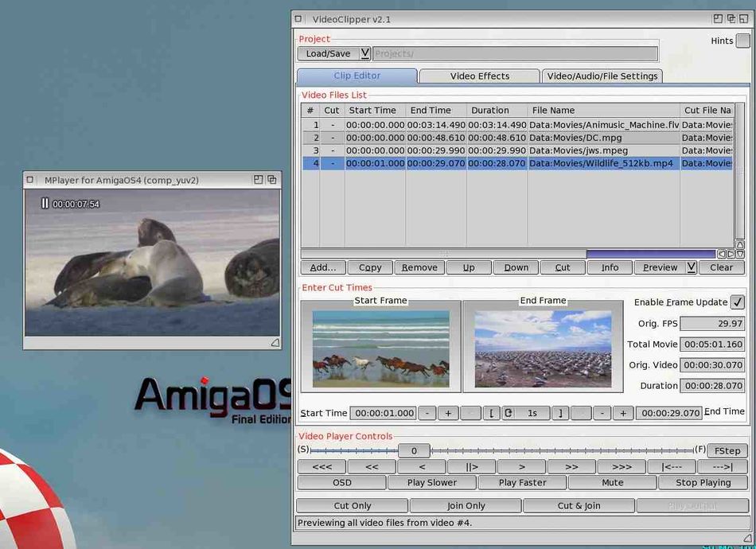Click the video position slider knob
This screenshot has height=549, width=756.
pyautogui.click(x=414, y=450)
